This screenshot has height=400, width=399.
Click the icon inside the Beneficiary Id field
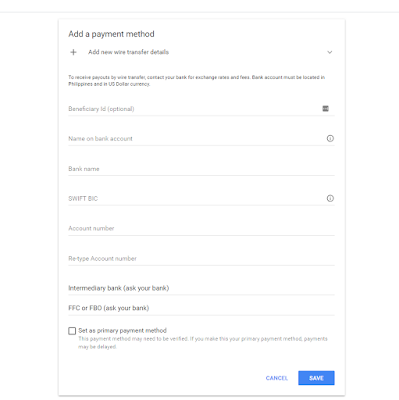[x=326, y=109]
